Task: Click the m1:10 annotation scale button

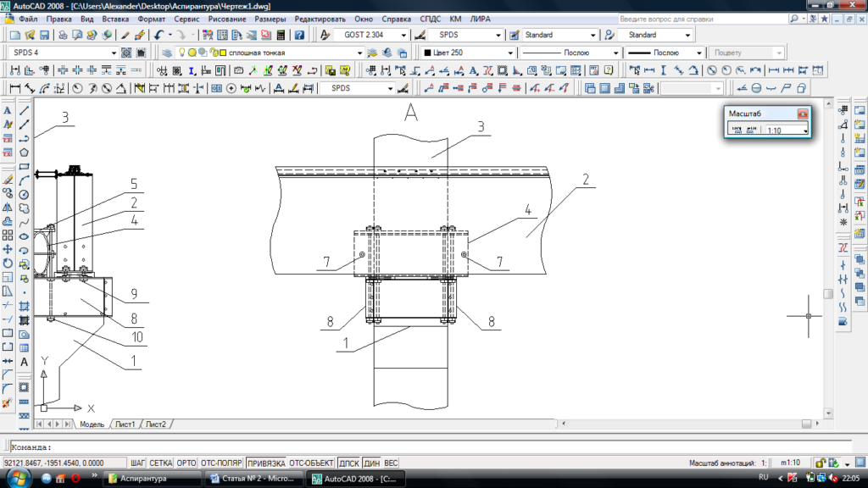Action: 790,463
